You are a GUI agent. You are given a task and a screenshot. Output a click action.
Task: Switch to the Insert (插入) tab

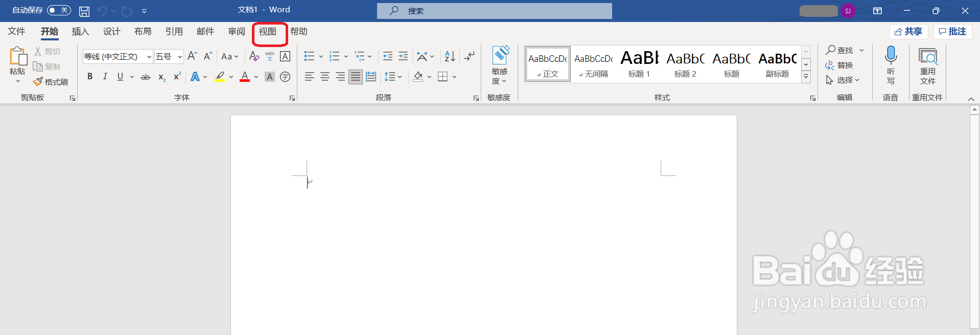pos(80,31)
